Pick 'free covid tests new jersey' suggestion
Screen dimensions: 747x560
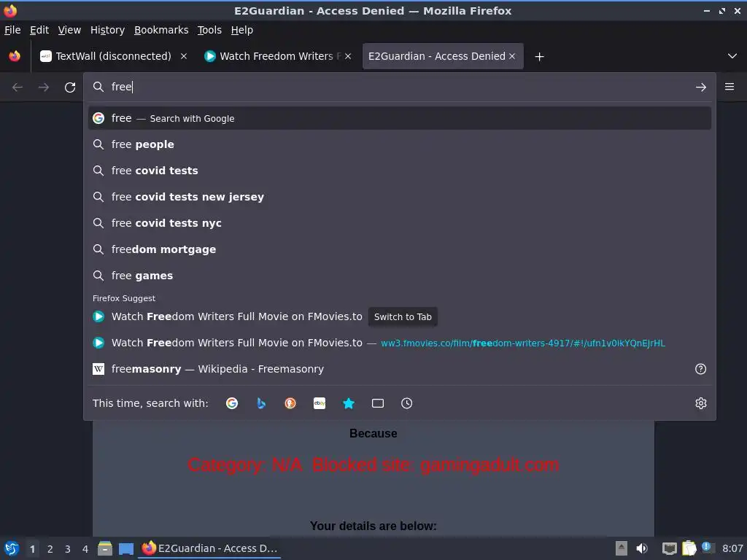[x=399, y=197]
